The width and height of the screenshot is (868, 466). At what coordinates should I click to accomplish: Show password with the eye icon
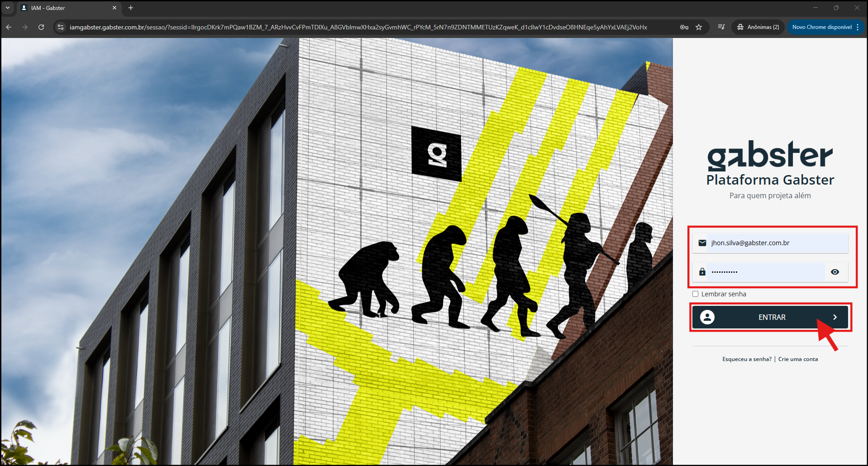coord(835,272)
